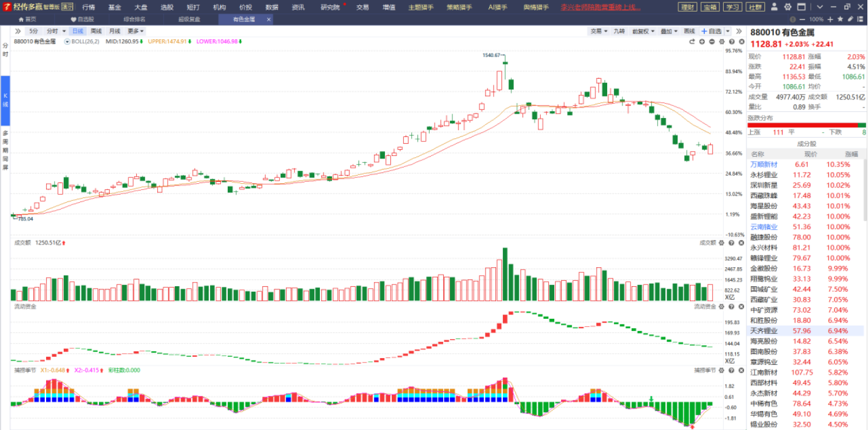Open the red 李兴老师 promotional link
This screenshot has height=430, width=868.
point(601,7)
